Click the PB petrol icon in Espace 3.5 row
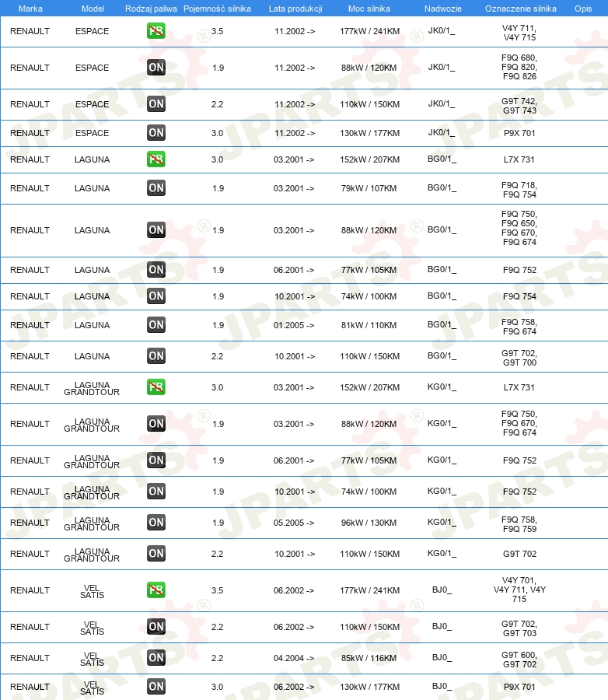The width and height of the screenshot is (608, 700). [x=155, y=31]
